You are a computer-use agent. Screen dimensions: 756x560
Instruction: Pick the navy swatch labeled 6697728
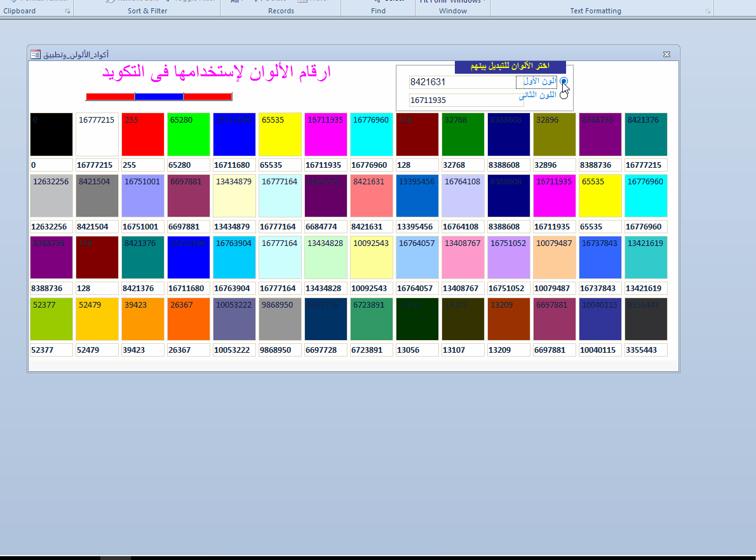click(x=325, y=319)
